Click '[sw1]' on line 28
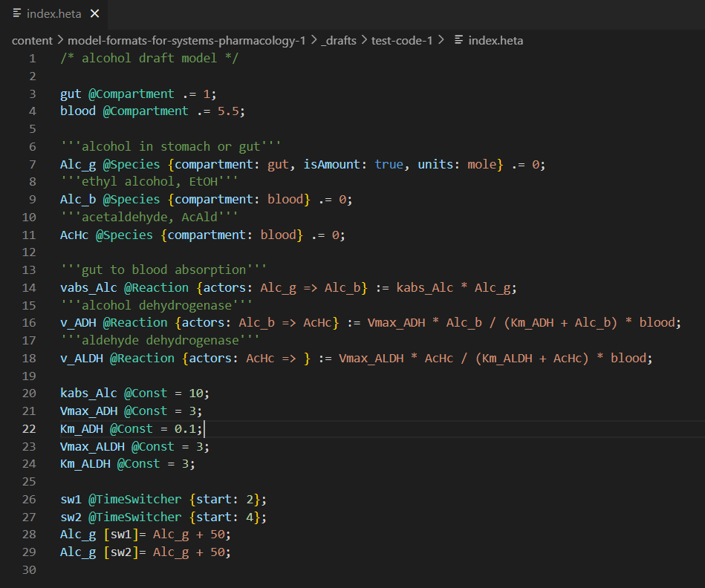Screen dimensions: 705x588 121,534
